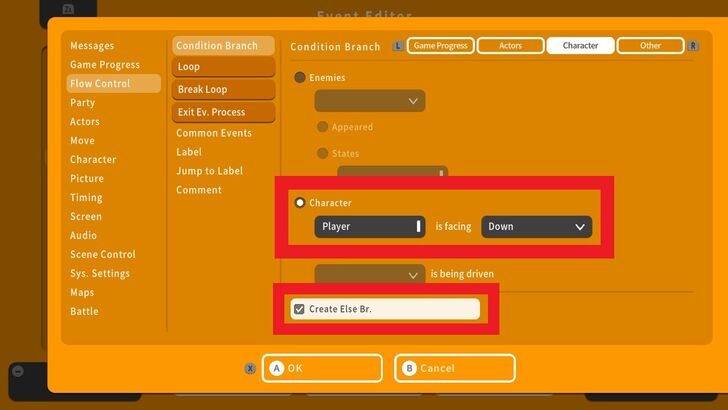Switch to the Game Progress tab
The image size is (728, 410).
point(441,46)
